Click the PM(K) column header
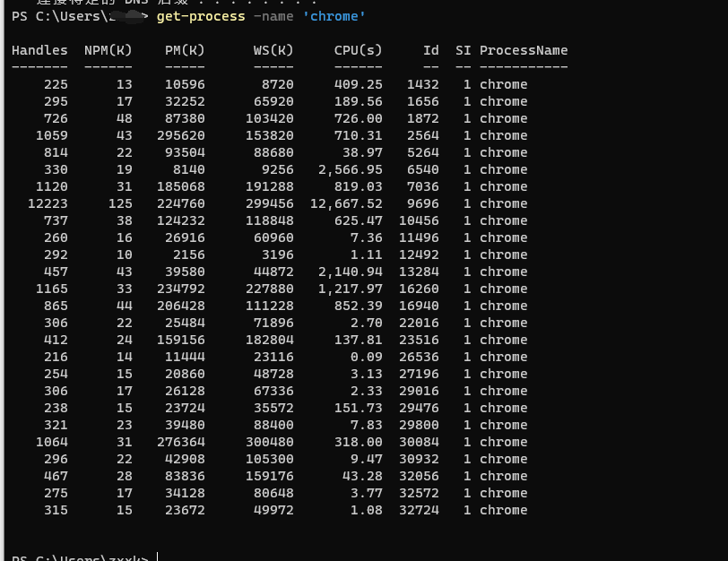This screenshot has width=728, height=561. coord(185,50)
